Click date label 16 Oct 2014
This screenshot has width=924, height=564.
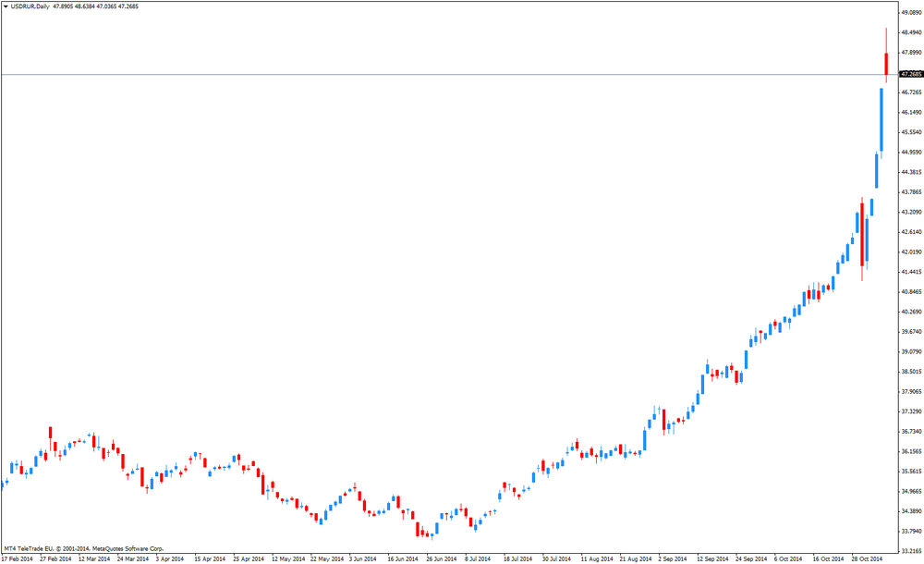click(x=828, y=558)
